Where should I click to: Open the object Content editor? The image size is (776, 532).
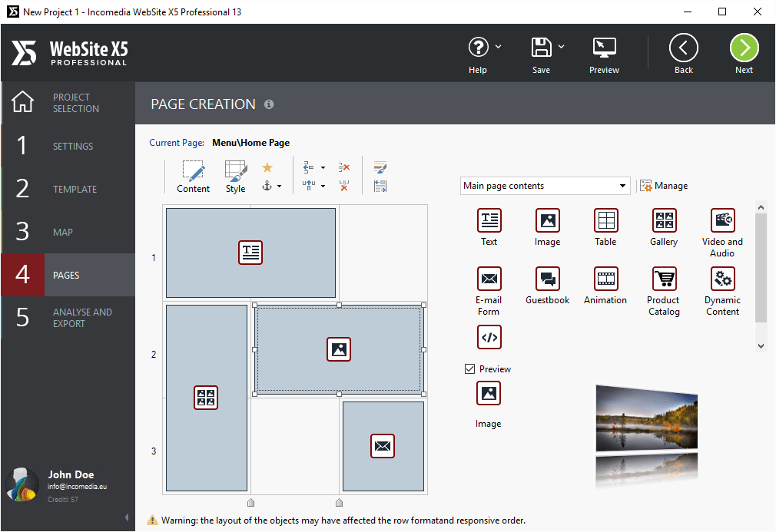click(x=193, y=175)
